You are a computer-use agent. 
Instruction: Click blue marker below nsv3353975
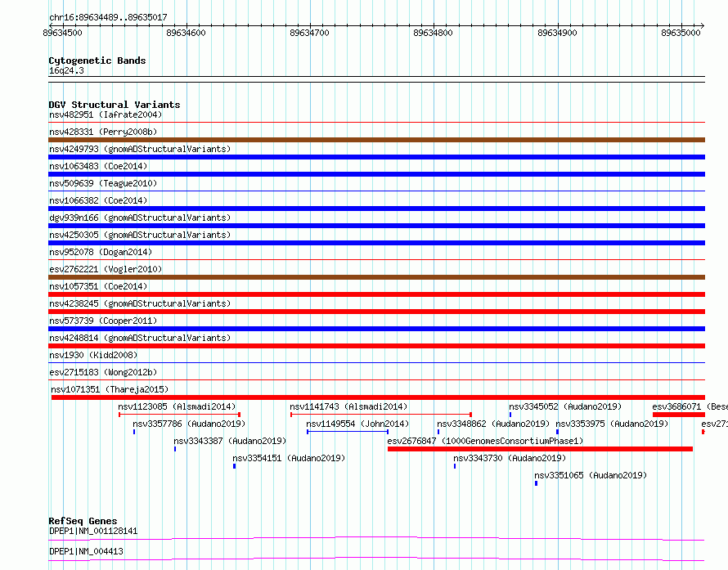tap(557, 432)
